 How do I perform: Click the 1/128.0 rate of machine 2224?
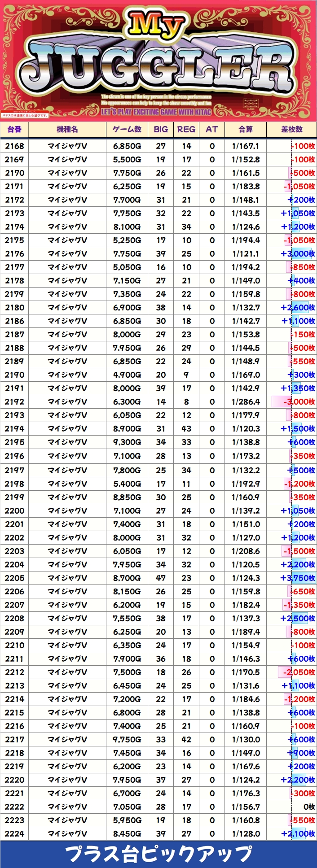tap(246, 834)
